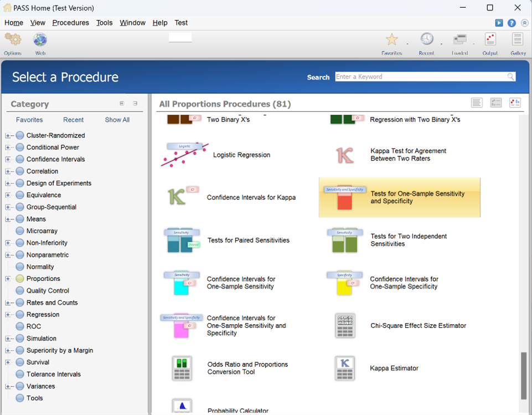Click the Show All link
Screen dimensions: 532x415
pyautogui.click(x=117, y=120)
